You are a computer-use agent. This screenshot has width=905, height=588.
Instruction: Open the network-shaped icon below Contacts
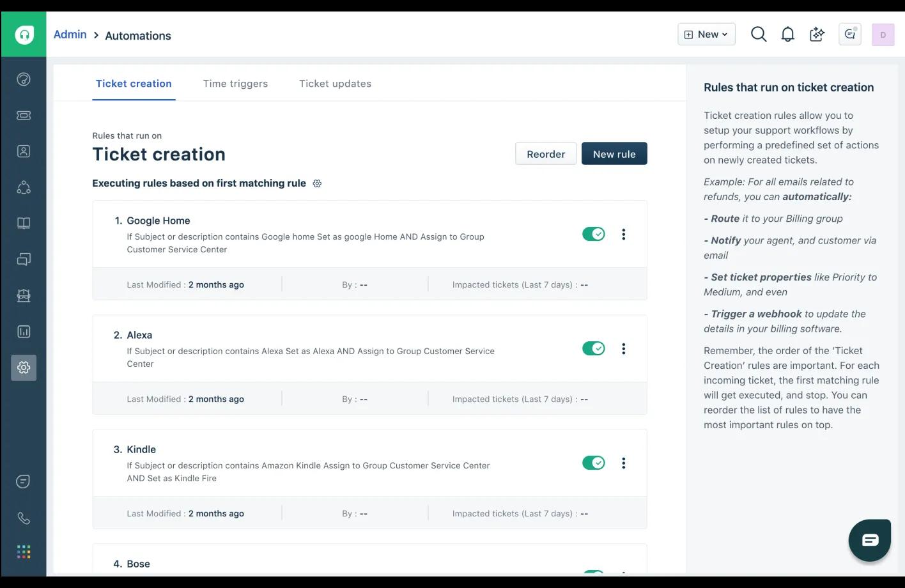pos(24,187)
